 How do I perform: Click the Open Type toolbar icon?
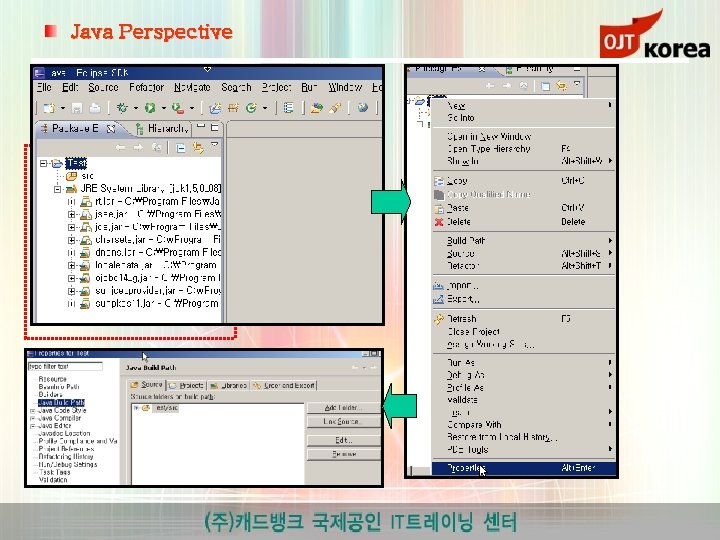click(288, 108)
